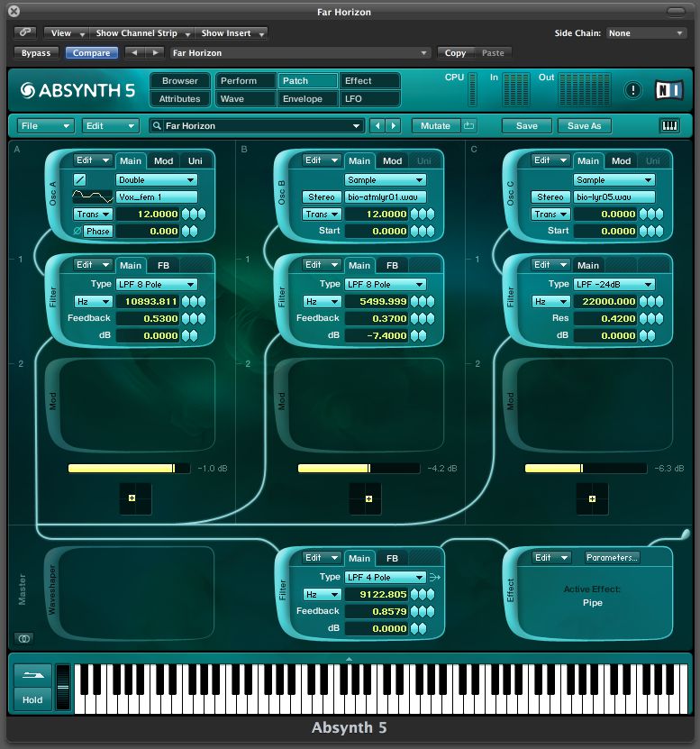This screenshot has height=749, width=700.
Task: Click the Osc A Trans value stepper dots
Action: [x=194, y=214]
